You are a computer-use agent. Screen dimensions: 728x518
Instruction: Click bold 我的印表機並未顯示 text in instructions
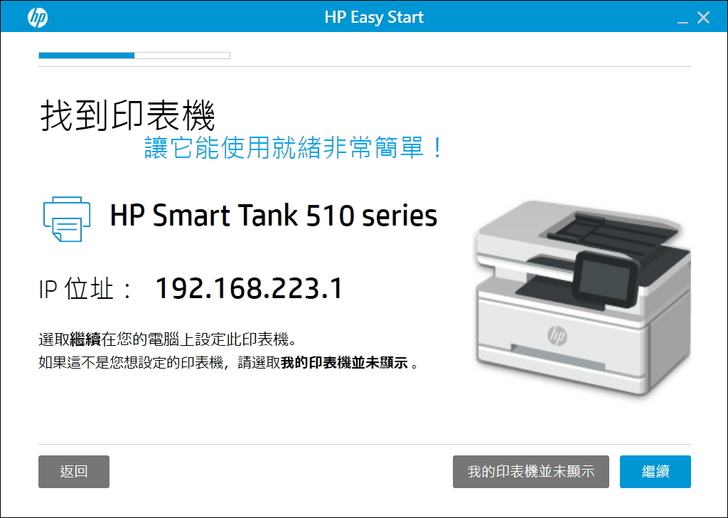coord(344,363)
